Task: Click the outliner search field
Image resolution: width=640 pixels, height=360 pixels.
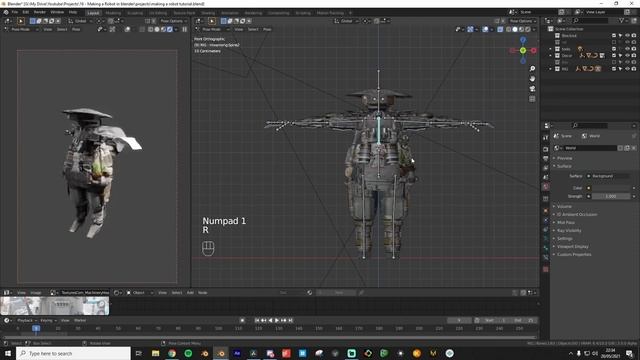Action: (591, 20)
